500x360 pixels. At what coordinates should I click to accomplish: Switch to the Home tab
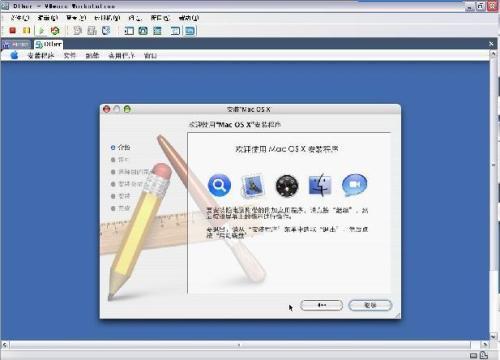(x=16, y=44)
